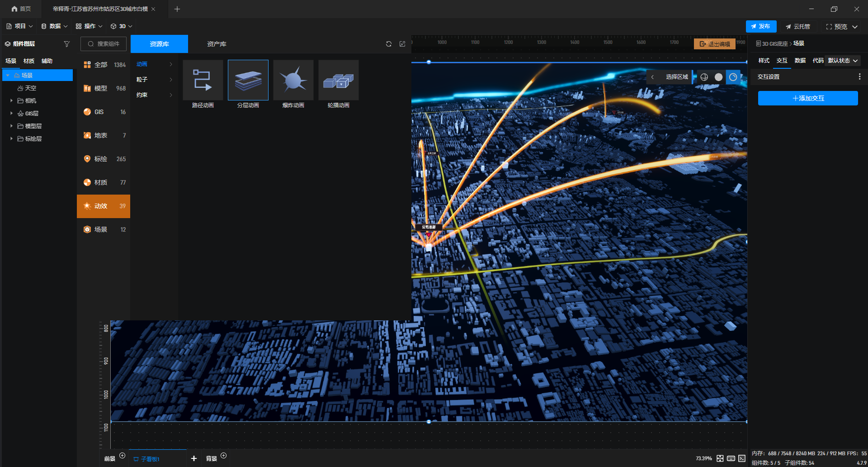Open the 默认状态 state dropdown
The width and height of the screenshot is (868, 467).
[x=843, y=61]
